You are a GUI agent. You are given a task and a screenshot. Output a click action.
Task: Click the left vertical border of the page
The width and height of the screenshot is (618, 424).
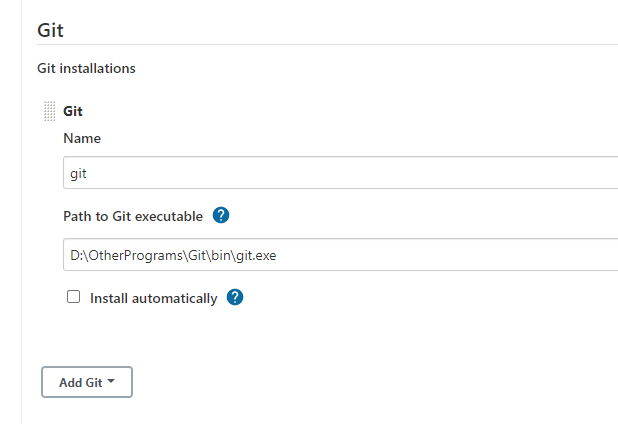(21, 250)
